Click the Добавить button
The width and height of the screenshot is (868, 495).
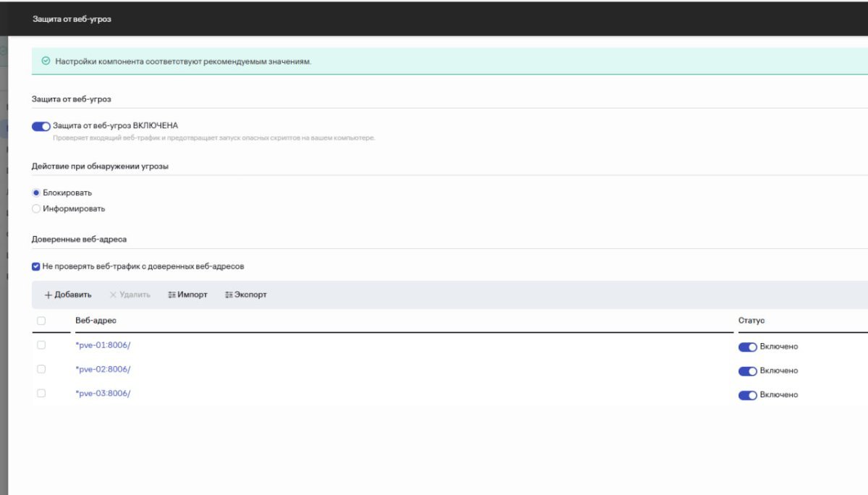(68, 295)
